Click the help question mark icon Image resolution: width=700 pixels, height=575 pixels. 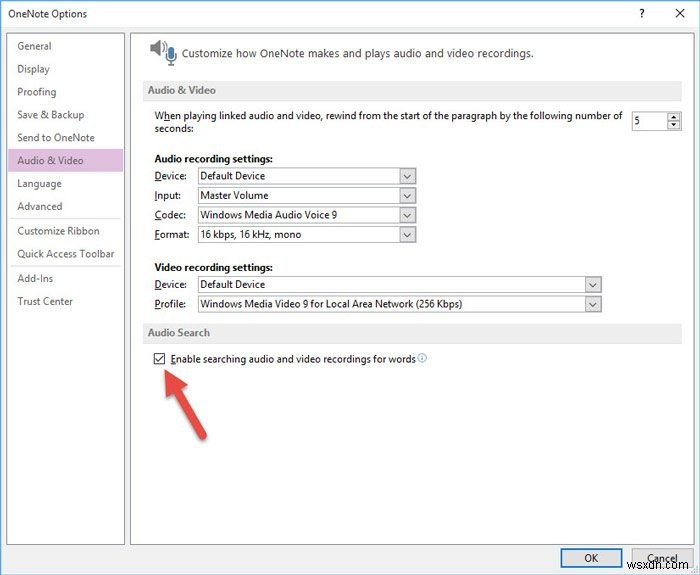point(642,13)
